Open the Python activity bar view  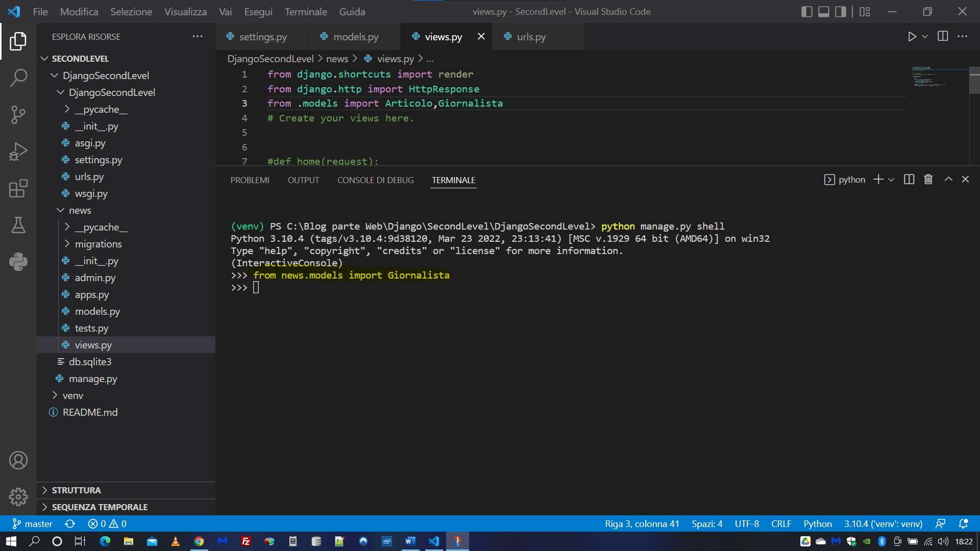[18, 262]
